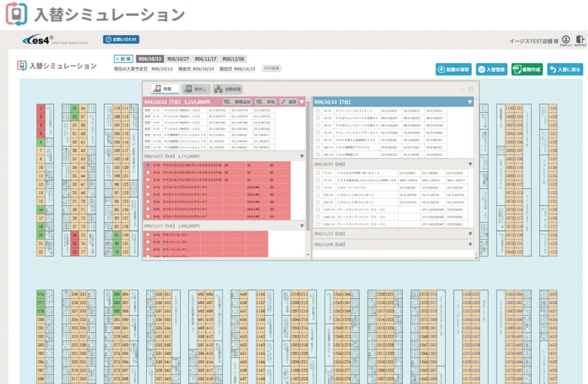Return via the 入替に戻る button
The height and width of the screenshot is (384, 588).
[x=565, y=69]
